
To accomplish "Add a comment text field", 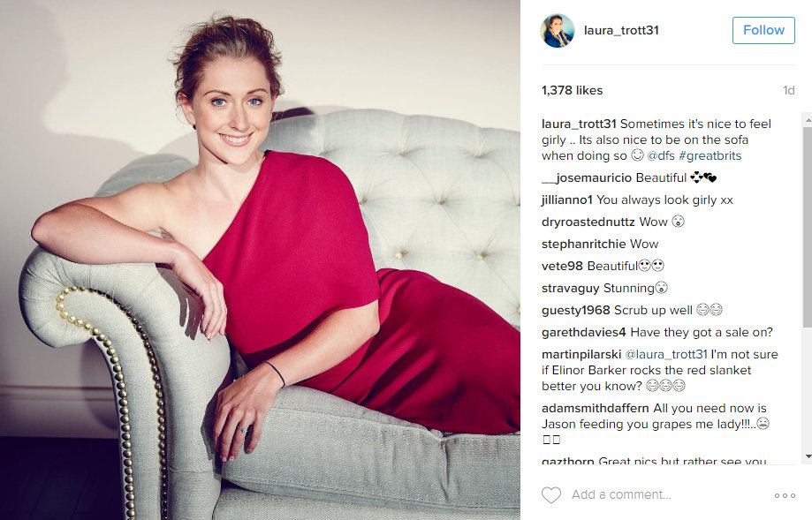I will point(668,494).
